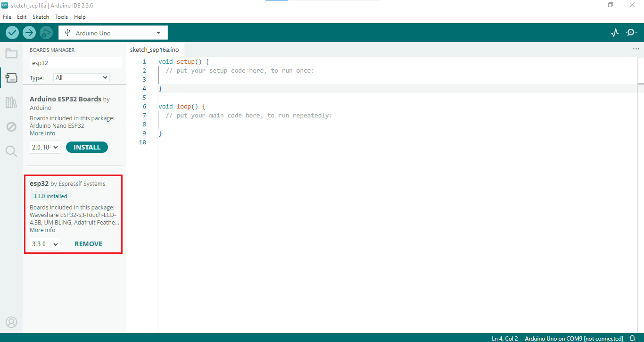Click the 3.3.0 installed badge
Image resolution: width=644 pixels, height=342 pixels.
click(50, 196)
